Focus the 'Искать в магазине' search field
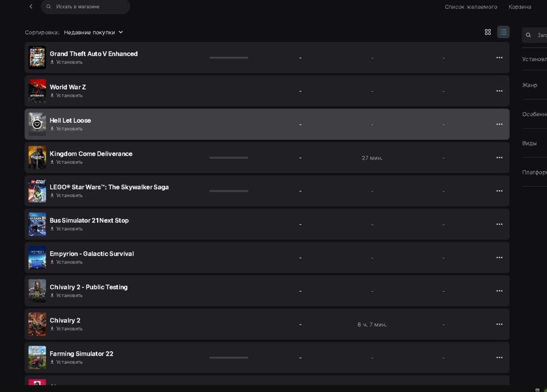Screen dimensions: 547x392 (x=90, y=7)
